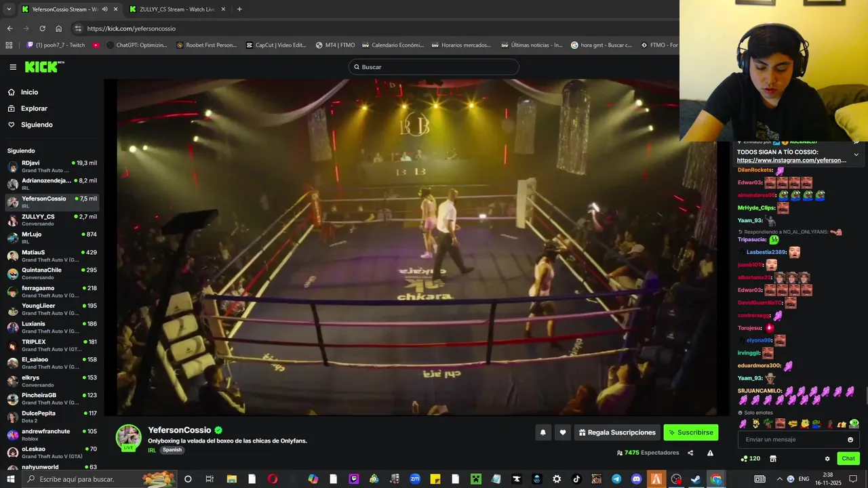The image size is (868, 488).
Task: Open the pooh7_7 Twitch bookmark
Action: 56,45
